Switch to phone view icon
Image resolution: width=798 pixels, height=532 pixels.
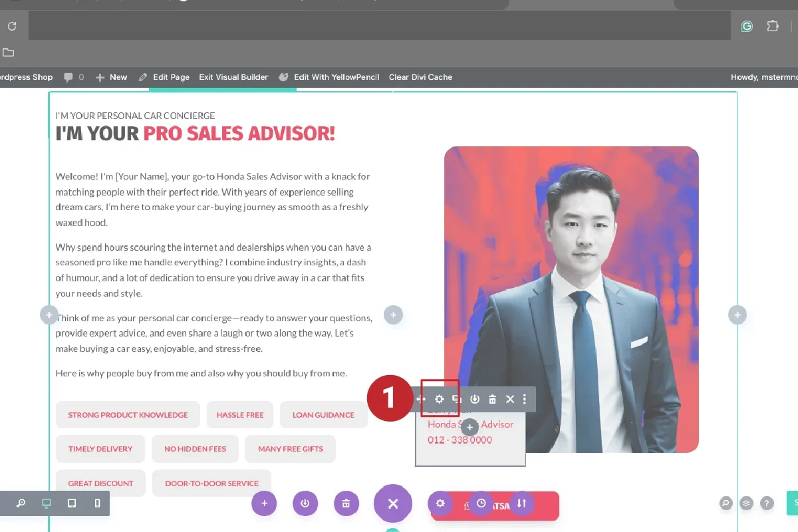pyautogui.click(x=97, y=503)
